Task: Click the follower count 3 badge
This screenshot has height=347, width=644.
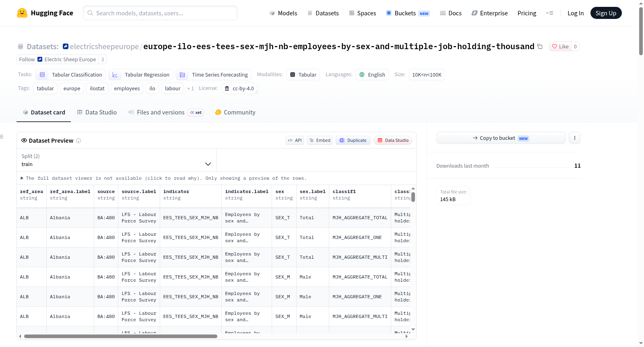Action: (103, 59)
